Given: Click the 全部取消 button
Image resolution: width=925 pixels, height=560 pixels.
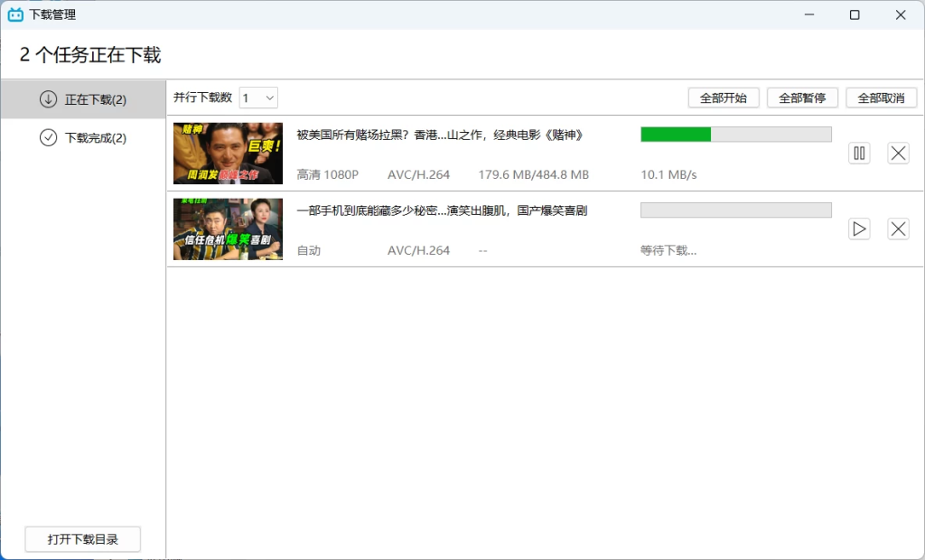Looking at the screenshot, I should 880,97.
